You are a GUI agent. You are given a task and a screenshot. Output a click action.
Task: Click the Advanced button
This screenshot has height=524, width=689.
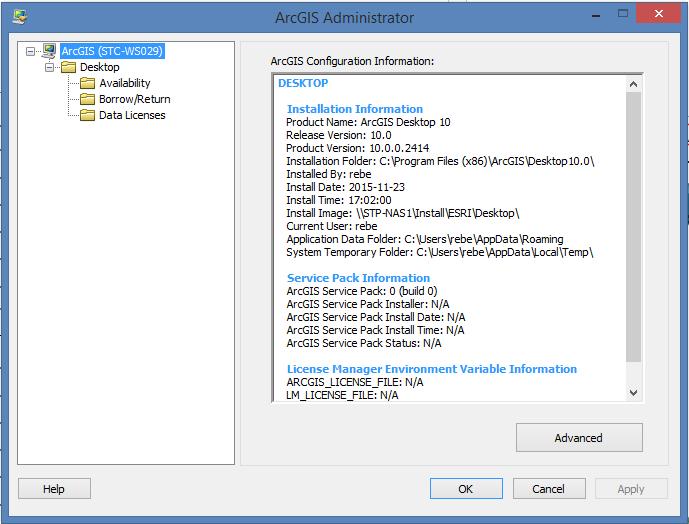pyautogui.click(x=579, y=437)
